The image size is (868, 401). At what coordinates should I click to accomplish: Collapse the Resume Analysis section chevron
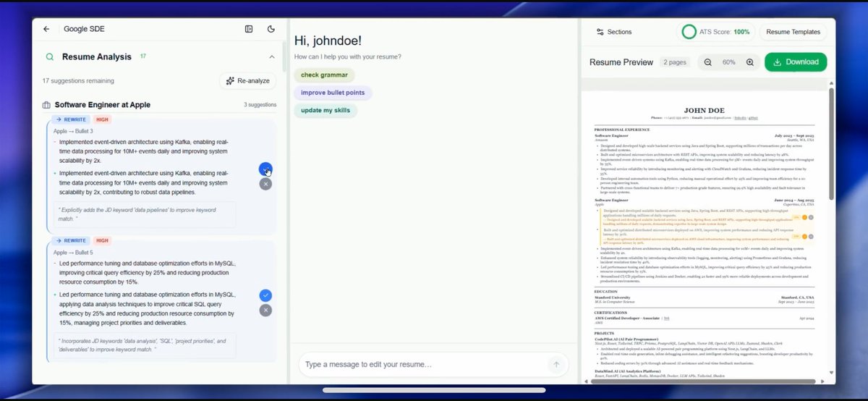pos(272,56)
